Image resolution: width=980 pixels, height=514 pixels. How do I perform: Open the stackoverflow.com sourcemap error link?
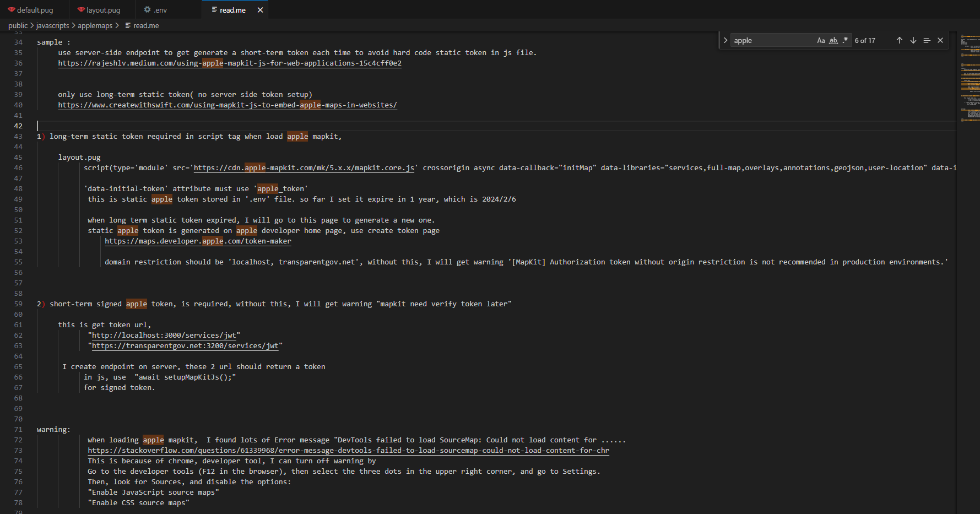pyautogui.click(x=348, y=451)
